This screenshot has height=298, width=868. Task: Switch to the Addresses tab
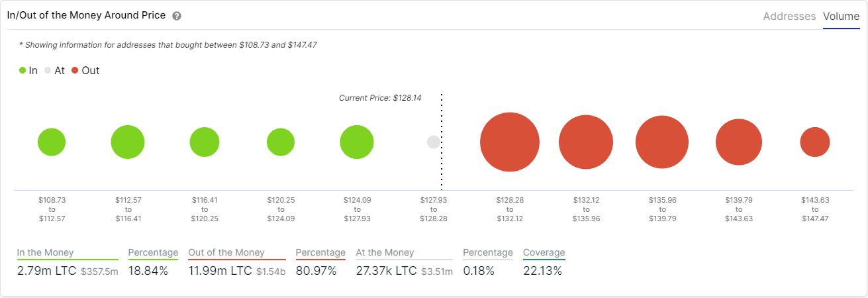[789, 17]
